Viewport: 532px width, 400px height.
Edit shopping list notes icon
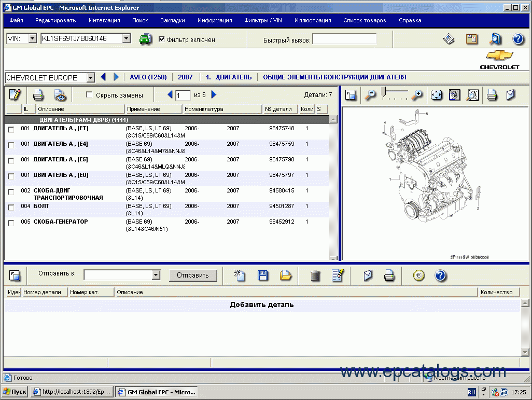click(x=338, y=275)
